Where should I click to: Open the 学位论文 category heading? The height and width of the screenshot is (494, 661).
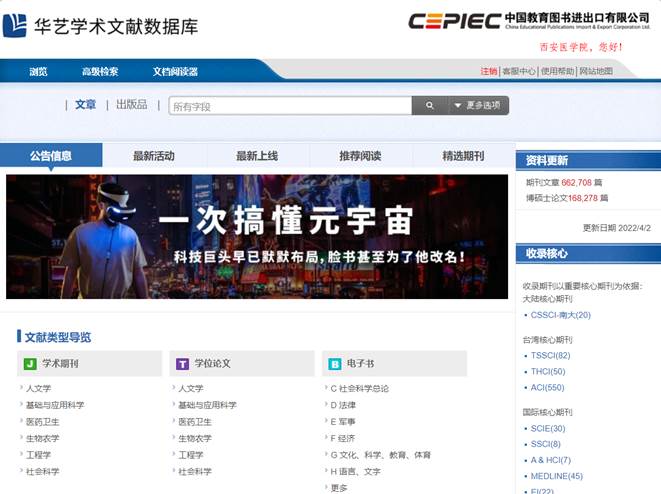(212, 363)
